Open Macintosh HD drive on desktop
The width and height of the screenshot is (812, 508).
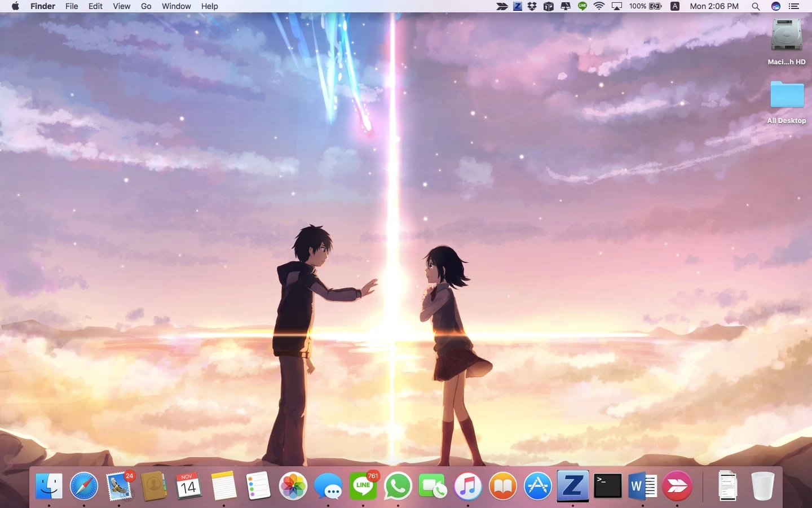click(787, 35)
